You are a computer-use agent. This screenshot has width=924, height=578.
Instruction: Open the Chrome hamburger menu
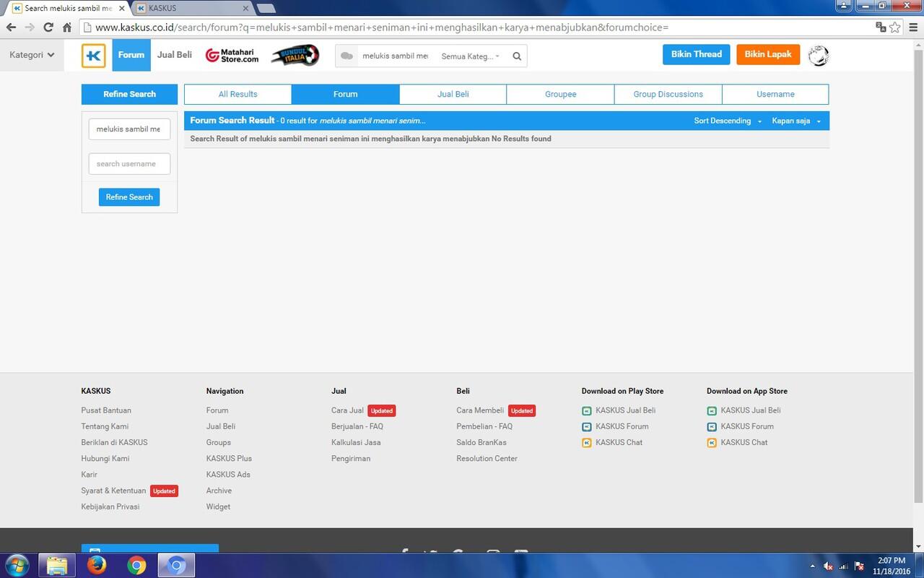coord(913,27)
